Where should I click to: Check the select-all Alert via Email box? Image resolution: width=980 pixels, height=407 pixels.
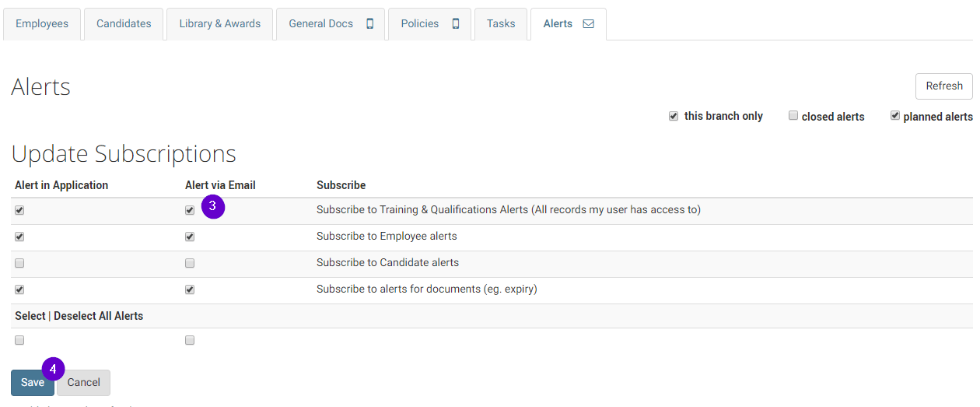(190, 340)
